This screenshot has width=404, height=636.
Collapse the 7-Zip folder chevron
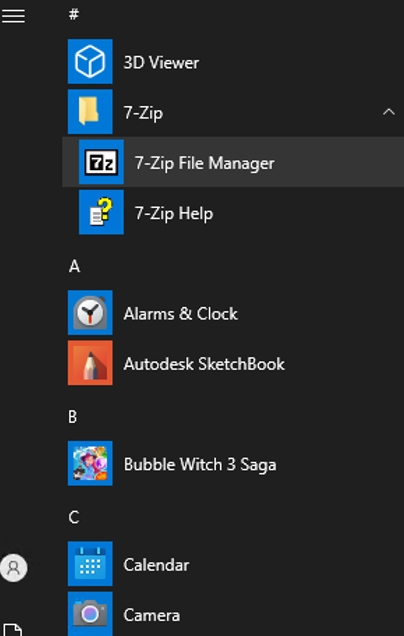click(x=389, y=112)
